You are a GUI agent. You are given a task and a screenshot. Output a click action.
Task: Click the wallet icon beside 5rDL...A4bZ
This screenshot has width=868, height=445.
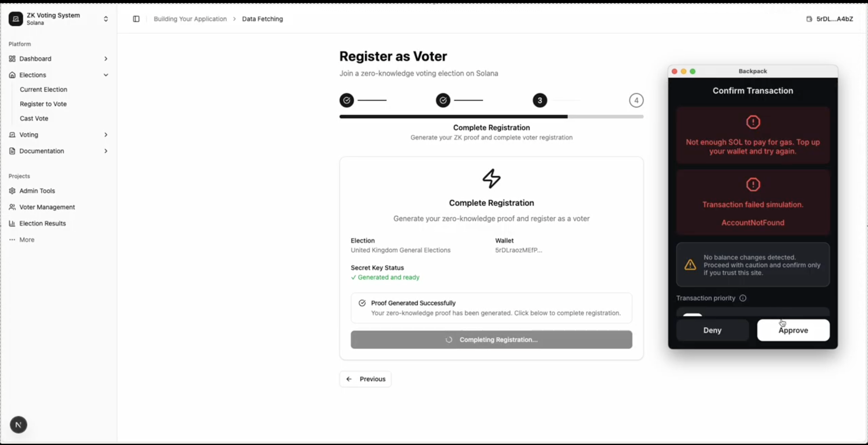[809, 19]
